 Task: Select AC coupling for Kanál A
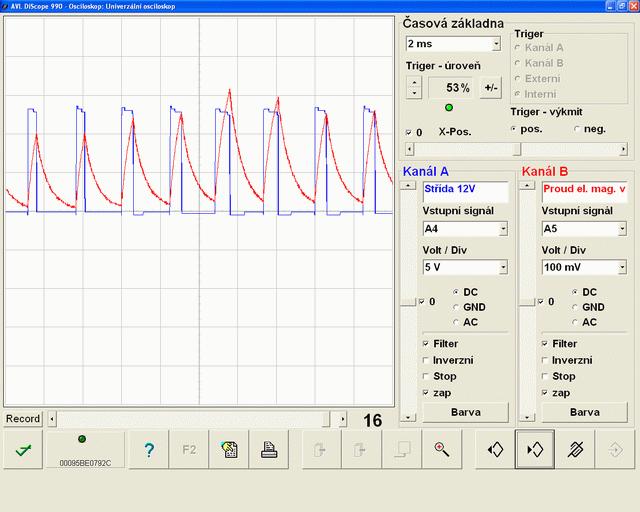456,322
